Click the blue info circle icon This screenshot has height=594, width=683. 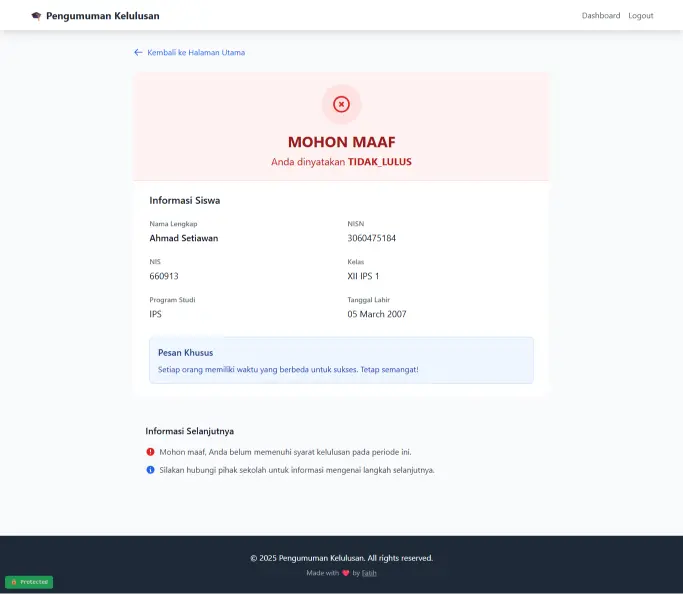(x=150, y=469)
